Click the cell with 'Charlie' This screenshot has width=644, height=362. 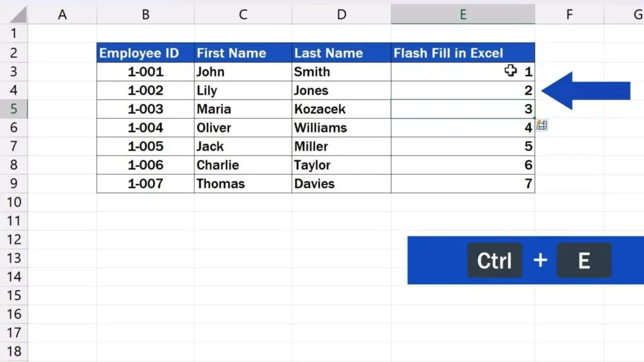(243, 165)
